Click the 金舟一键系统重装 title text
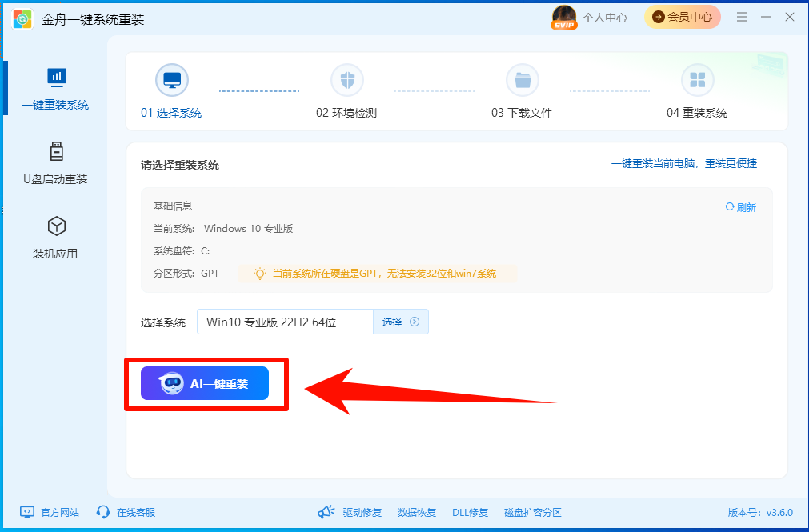This screenshot has width=809, height=532. point(93,20)
